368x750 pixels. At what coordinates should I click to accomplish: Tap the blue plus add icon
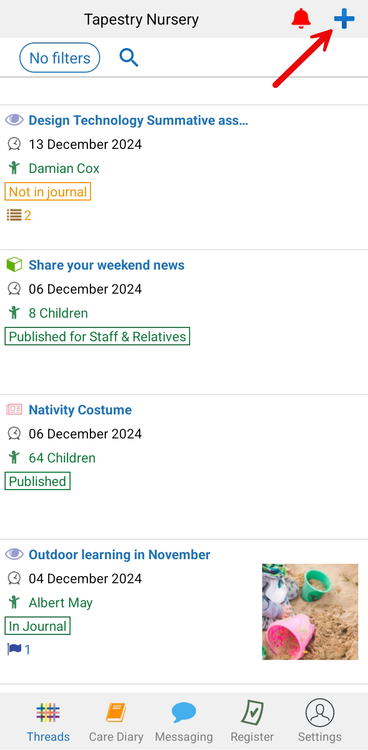point(344,19)
